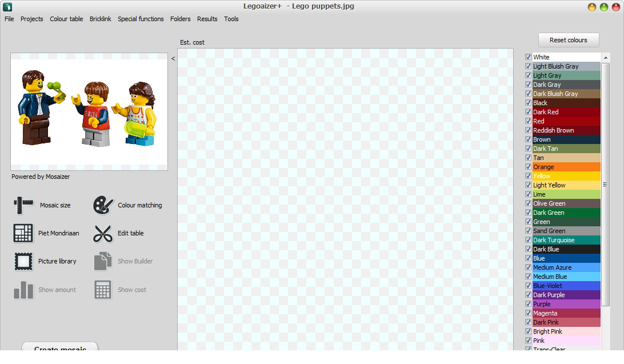Screen dimensions: 624x364
Task: Collapse the left panel with the < arrow
Action: coord(173,58)
